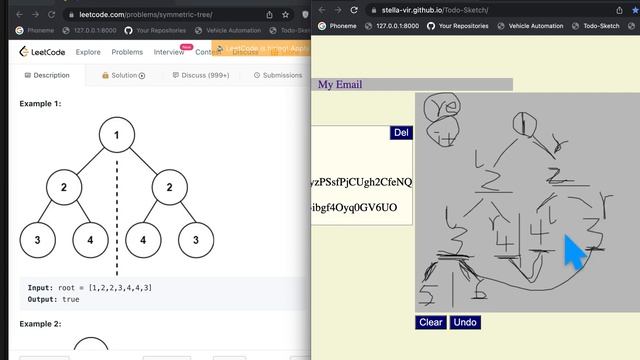Click the text ending in Oyq0GV6UO
The image size is (640, 360).
(x=354, y=207)
